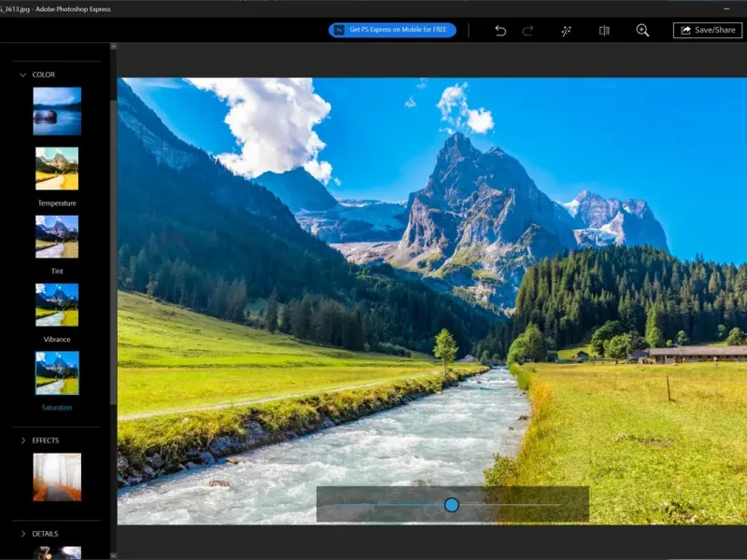Open Get PS Express on Mobile banner
Screen dimensions: 747x560
tap(392, 30)
